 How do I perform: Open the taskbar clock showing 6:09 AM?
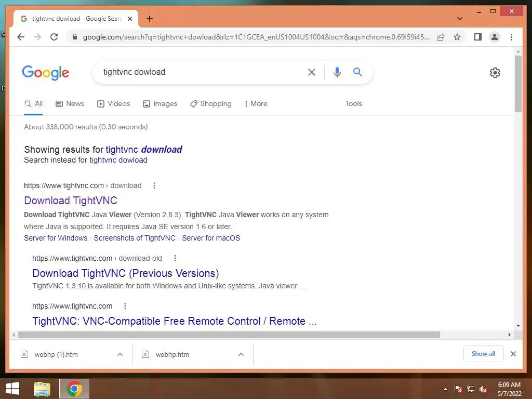[509, 389]
